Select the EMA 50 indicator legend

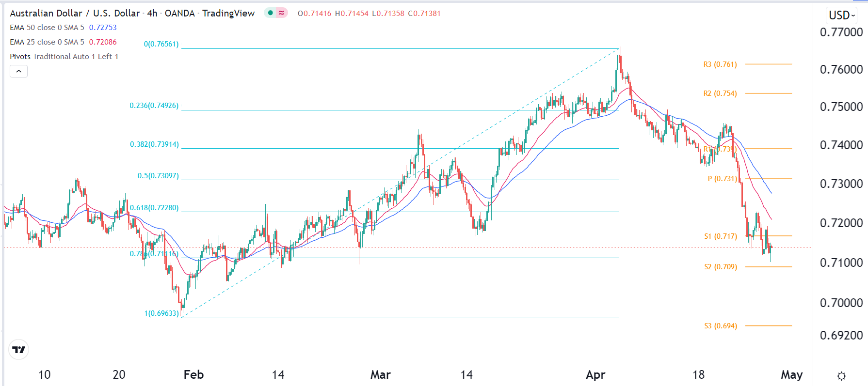coord(47,28)
